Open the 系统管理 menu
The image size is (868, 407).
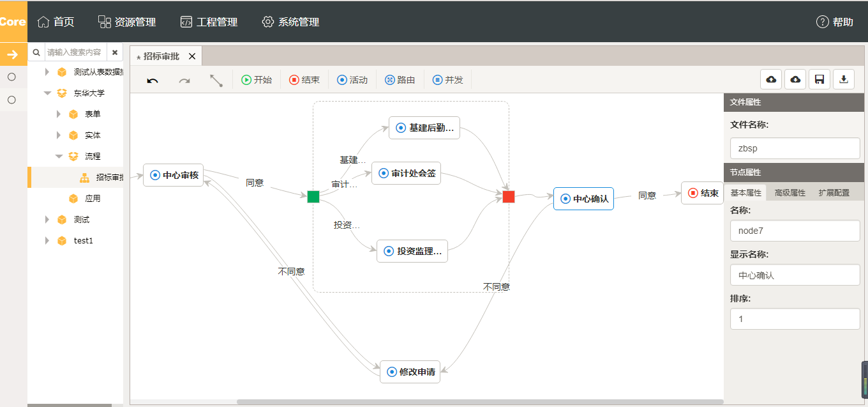(x=290, y=22)
